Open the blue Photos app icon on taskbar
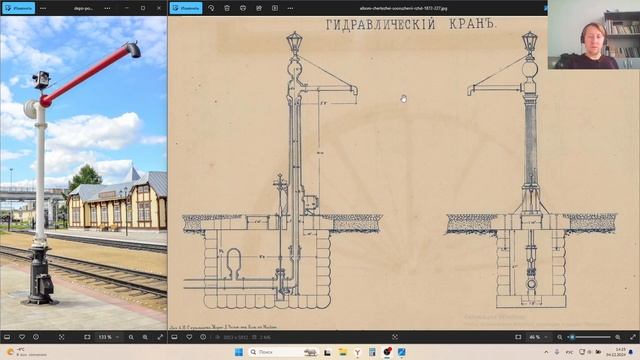The width and height of the screenshot is (640, 360). [402, 352]
